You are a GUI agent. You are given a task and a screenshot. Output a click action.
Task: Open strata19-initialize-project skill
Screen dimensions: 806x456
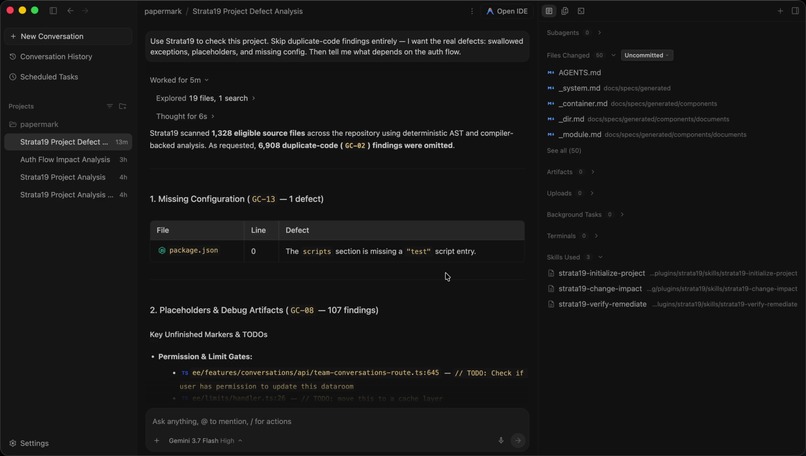[x=673, y=273]
